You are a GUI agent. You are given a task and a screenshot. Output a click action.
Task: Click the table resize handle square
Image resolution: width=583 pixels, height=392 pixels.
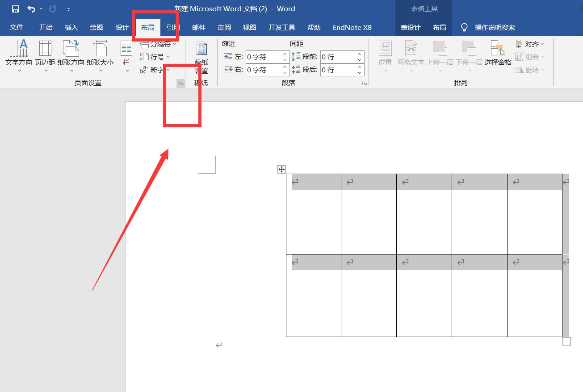(x=567, y=342)
